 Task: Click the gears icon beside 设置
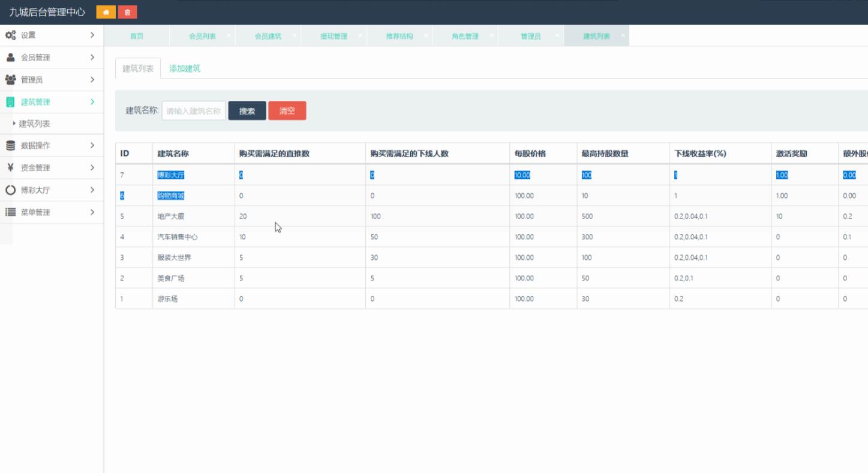click(10, 35)
